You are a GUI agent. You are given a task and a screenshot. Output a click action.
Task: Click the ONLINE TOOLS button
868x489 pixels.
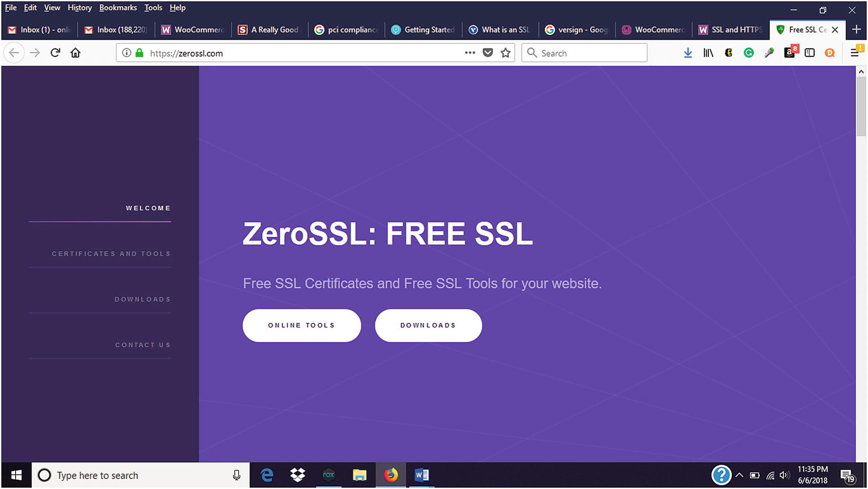point(302,325)
